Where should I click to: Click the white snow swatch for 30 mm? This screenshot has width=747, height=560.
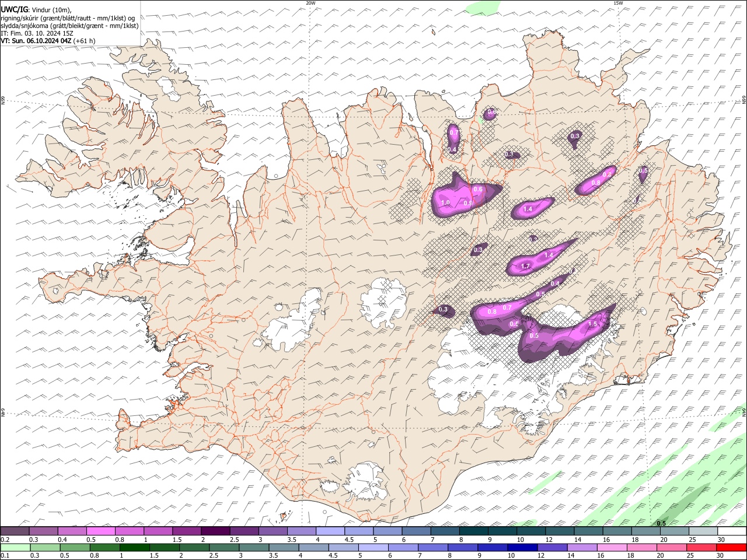tap(731, 531)
